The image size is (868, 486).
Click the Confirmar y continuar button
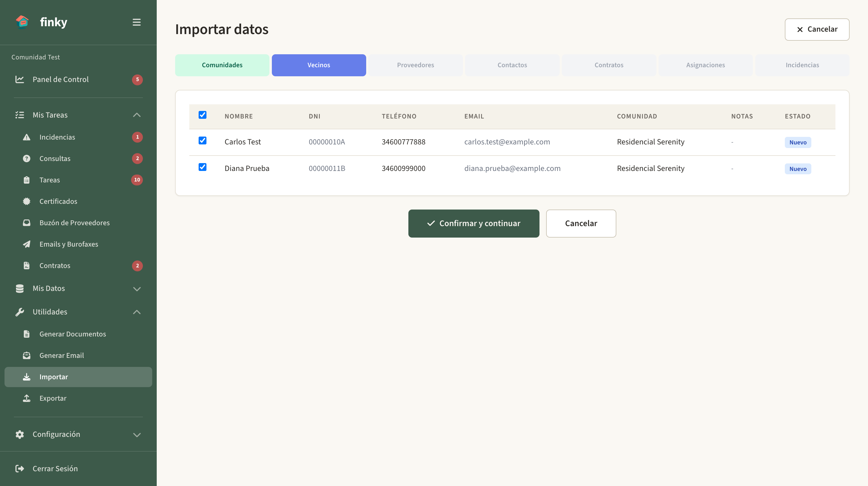coord(474,223)
